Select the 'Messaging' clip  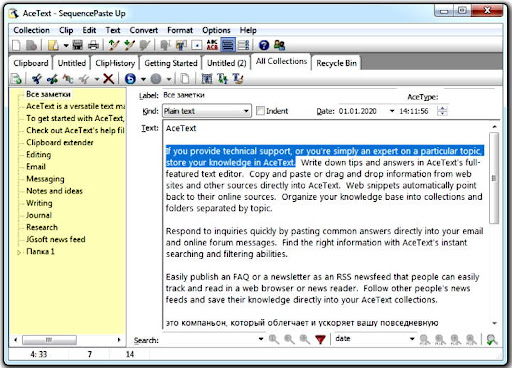coord(45,179)
